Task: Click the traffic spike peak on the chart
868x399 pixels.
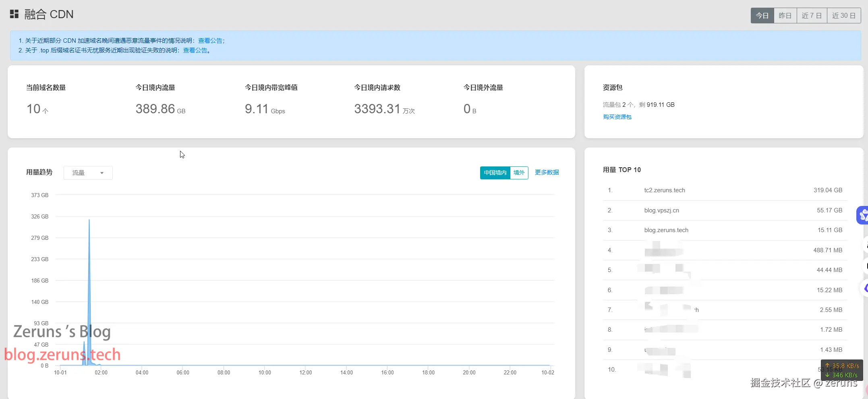Action: [x=89, y=220]
